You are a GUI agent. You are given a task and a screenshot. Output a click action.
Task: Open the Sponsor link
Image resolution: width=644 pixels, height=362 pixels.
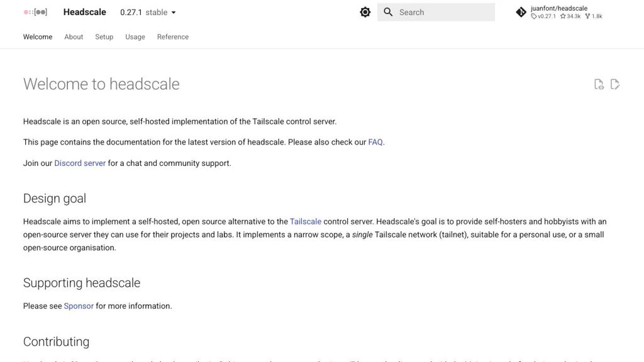pyautogui.click(x=79, y=306)
